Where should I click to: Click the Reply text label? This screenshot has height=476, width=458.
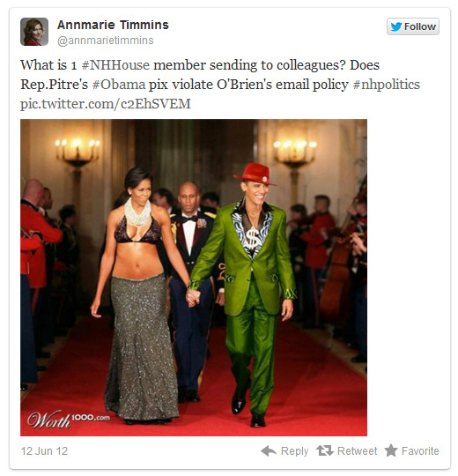coord(294,451)
